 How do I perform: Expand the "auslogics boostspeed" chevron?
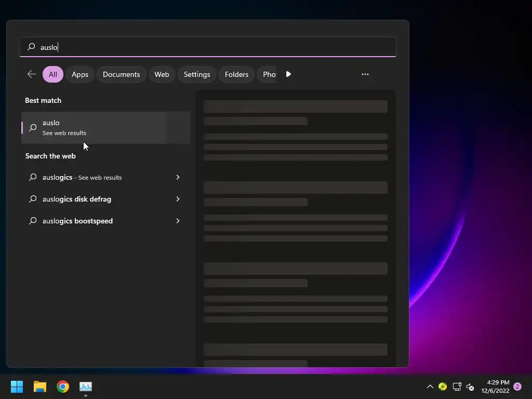178,221
